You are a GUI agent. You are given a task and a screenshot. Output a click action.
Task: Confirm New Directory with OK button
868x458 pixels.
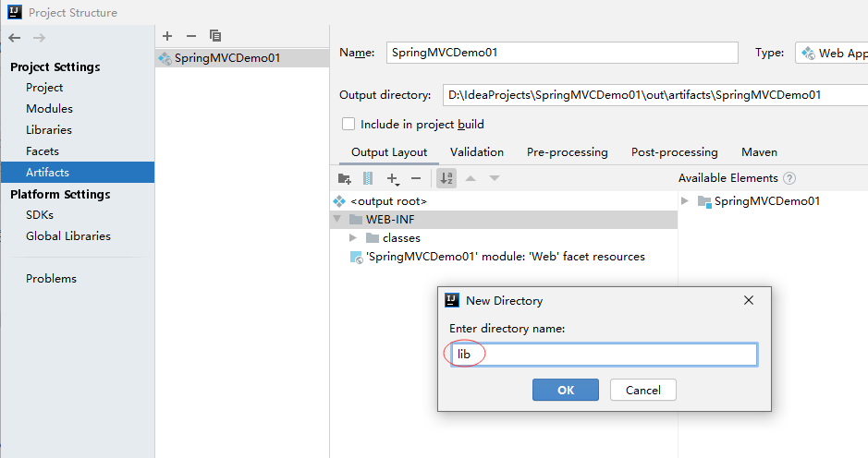click(565, 391)
